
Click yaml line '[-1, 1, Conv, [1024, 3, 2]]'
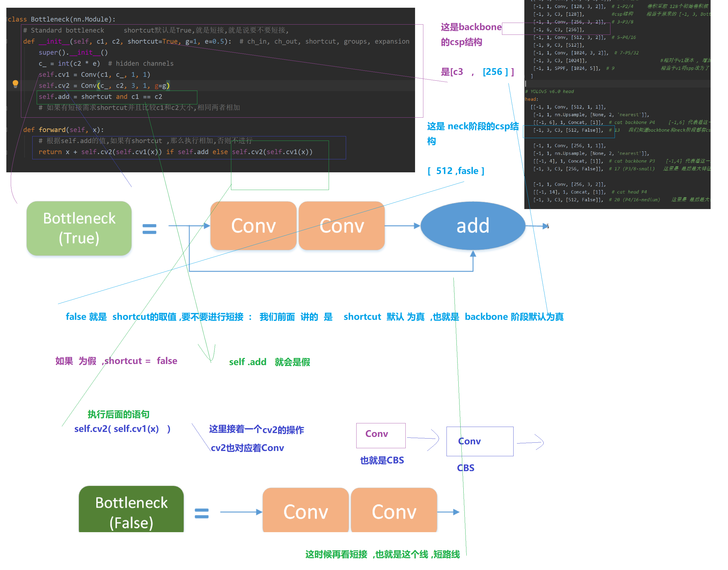point(586,52)
